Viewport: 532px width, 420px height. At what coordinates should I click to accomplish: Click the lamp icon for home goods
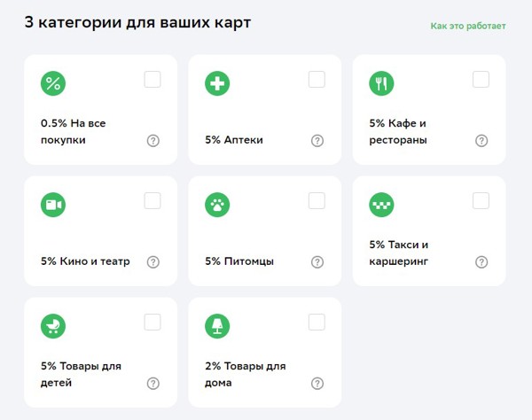(x=217, y=327)
